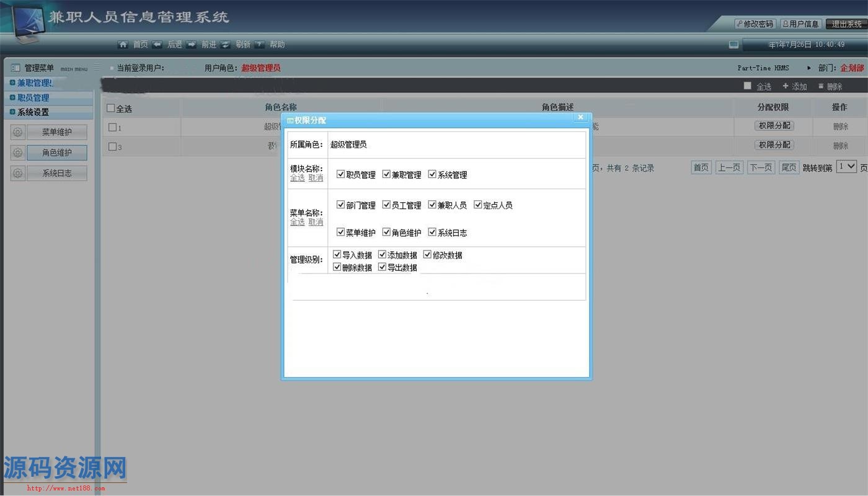868x496 pixels.
Task: Click the question mark icon beside 帮助
Action: pos(260,45)
